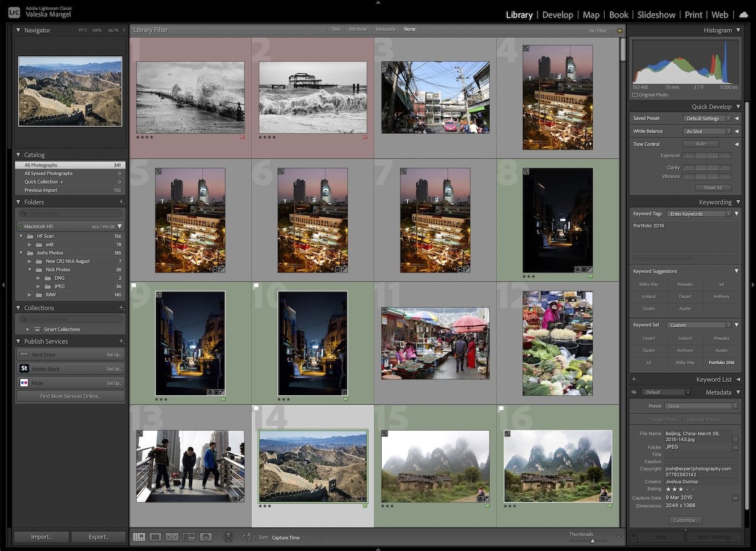Open the People view
The width and height of the screenshot is (756, 551).
coord(206,537)
